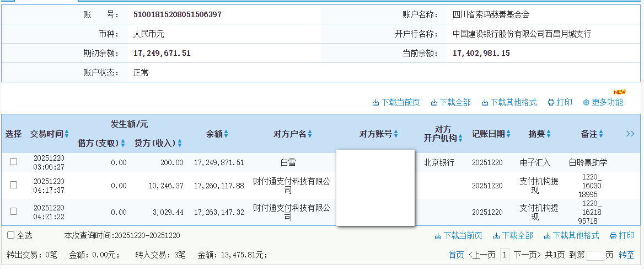Click the top download other formats icon

pos(485,103)
